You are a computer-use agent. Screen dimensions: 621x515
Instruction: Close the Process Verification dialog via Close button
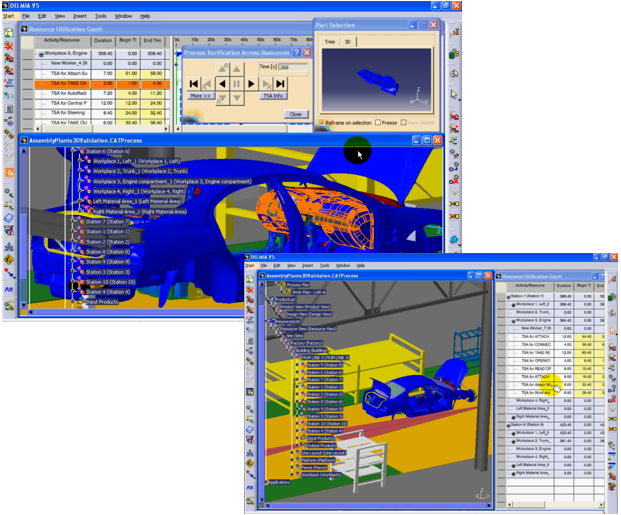295,114
